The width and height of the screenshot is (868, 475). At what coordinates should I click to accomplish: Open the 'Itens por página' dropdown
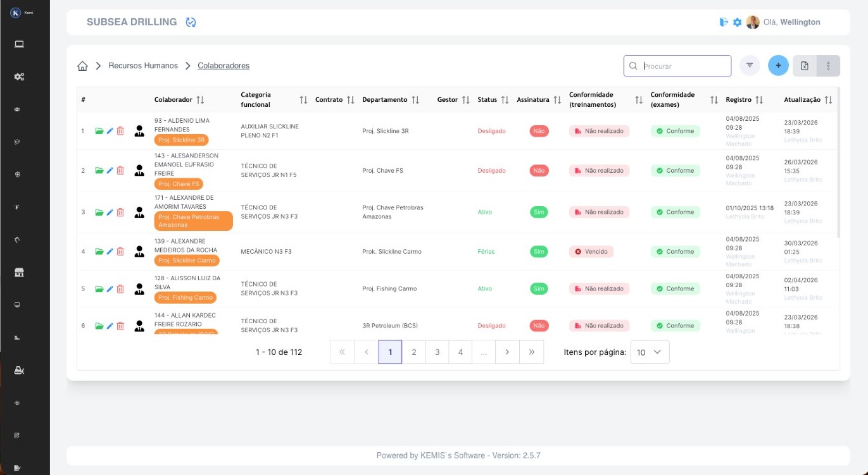coord(650,352)
